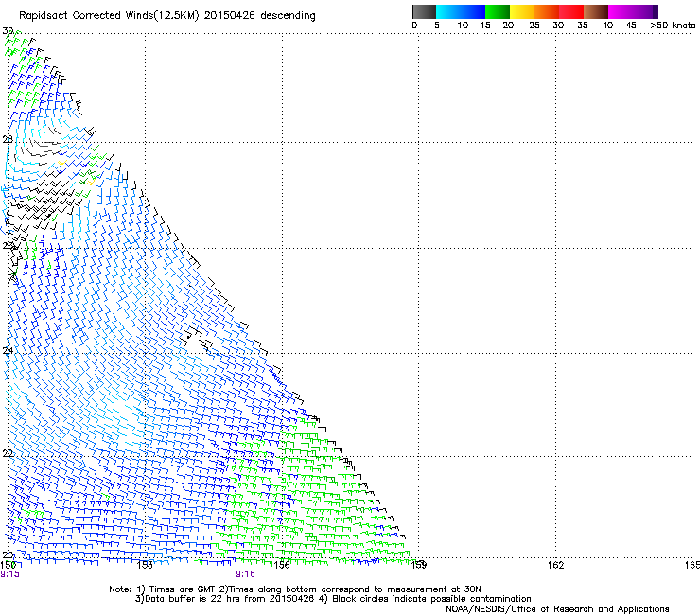Select the brown 35-40 knots legend swatch
This screenshot has width=700, height=615.
pos(596,11)
